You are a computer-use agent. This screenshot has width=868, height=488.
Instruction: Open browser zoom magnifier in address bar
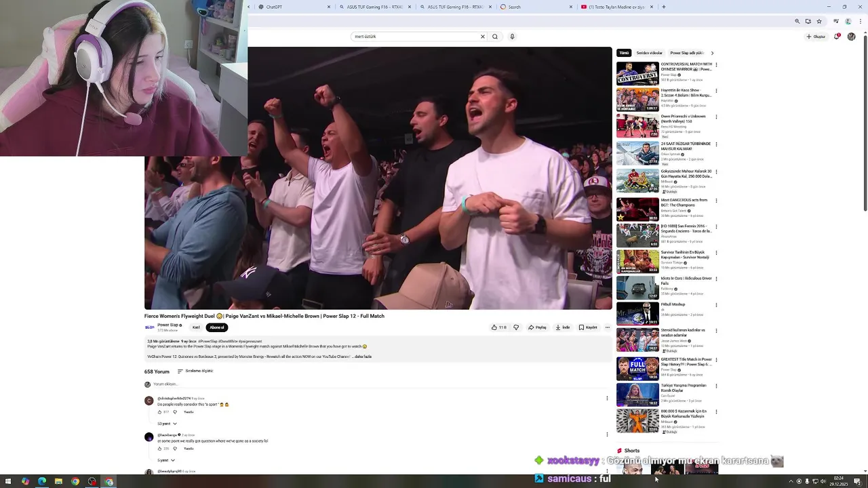[797, 21]
